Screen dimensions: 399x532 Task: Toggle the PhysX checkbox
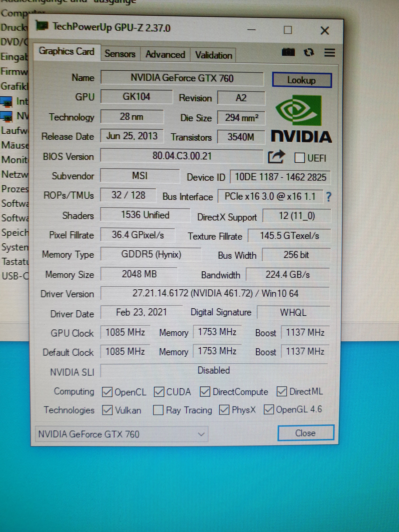point(224,410)
